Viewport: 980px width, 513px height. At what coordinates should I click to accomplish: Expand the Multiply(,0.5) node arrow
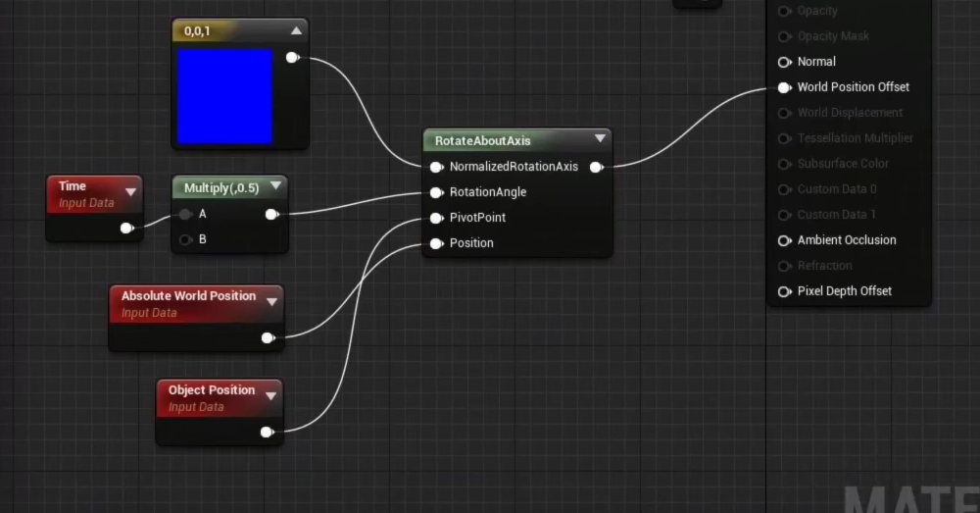point(275,186)
